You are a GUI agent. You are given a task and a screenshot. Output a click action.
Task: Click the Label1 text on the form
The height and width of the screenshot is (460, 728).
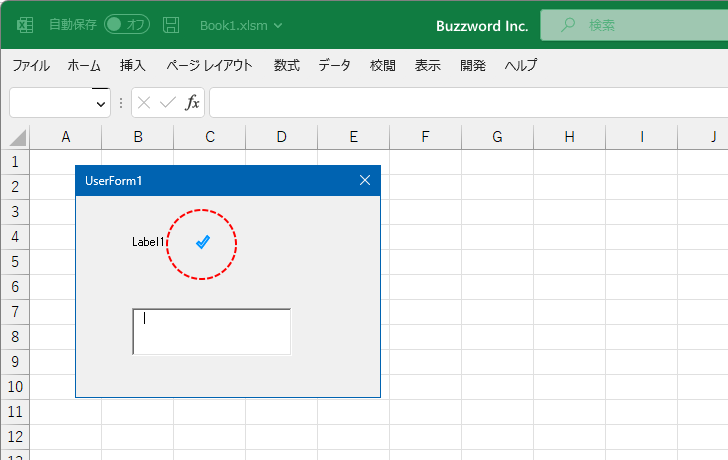tap(149, 242)
